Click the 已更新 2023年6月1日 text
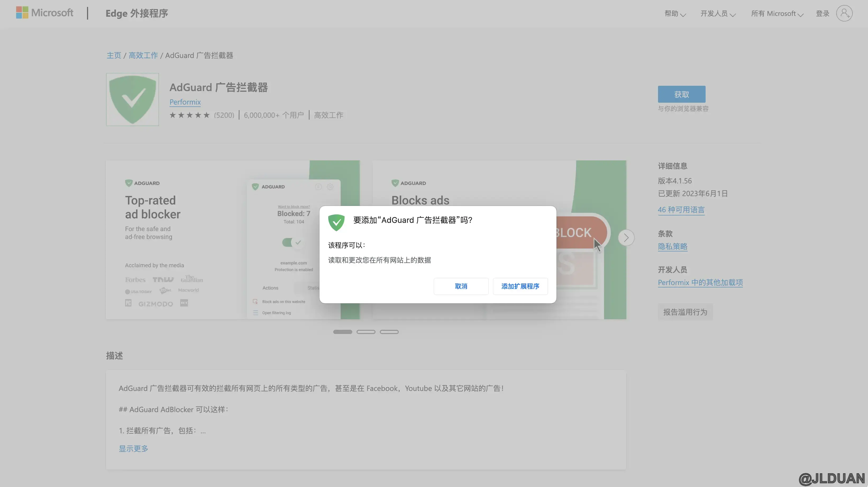 point(692,193)
